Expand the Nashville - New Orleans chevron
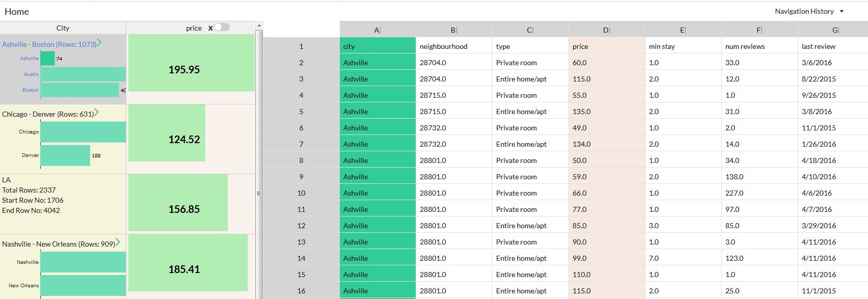 coord(118,242)
